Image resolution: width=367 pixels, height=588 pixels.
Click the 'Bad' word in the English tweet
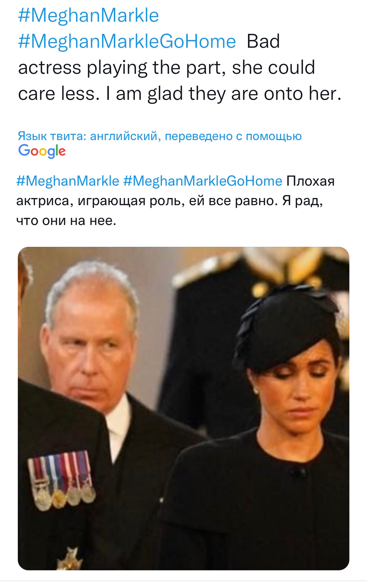263,42
